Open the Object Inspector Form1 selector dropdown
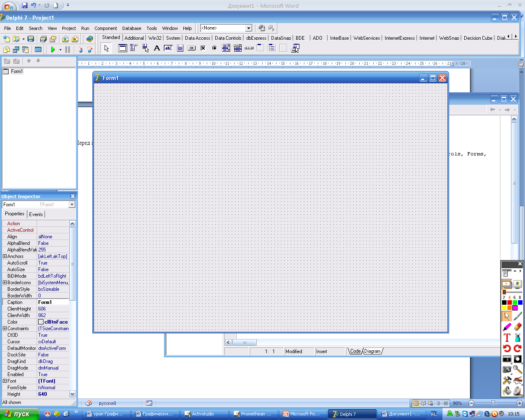 (72, 205)
